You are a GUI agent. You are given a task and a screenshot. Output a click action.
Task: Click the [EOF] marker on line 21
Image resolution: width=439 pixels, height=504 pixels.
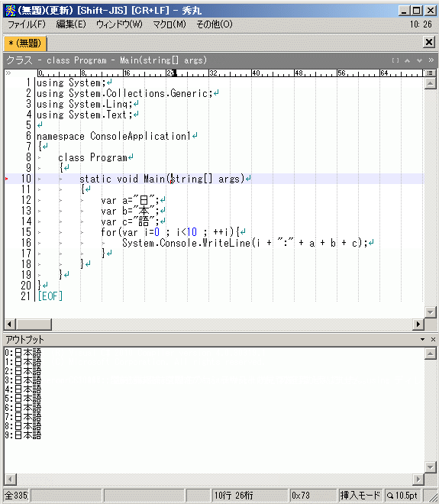click(x=50, y=296)
